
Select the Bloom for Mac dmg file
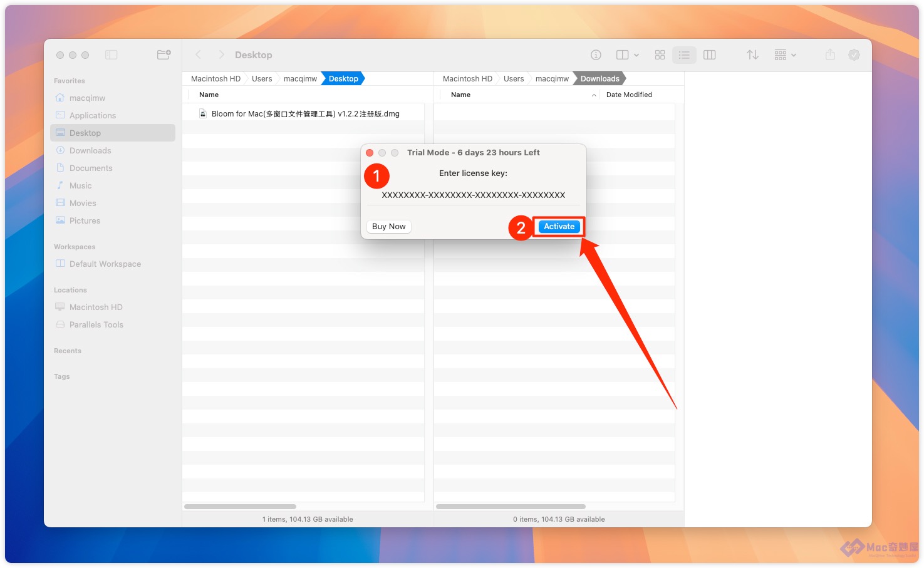coord(303,113)
